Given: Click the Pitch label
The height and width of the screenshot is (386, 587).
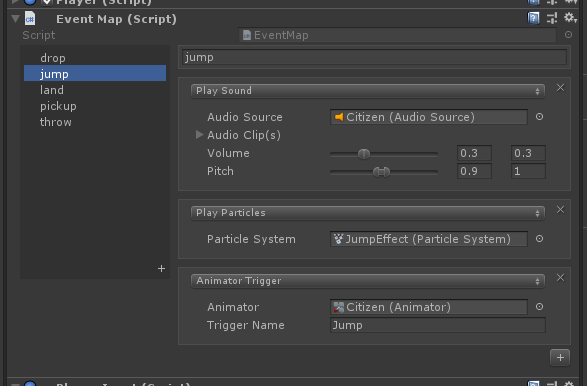Looking at the screenshot, I should (x=220, y=171).
